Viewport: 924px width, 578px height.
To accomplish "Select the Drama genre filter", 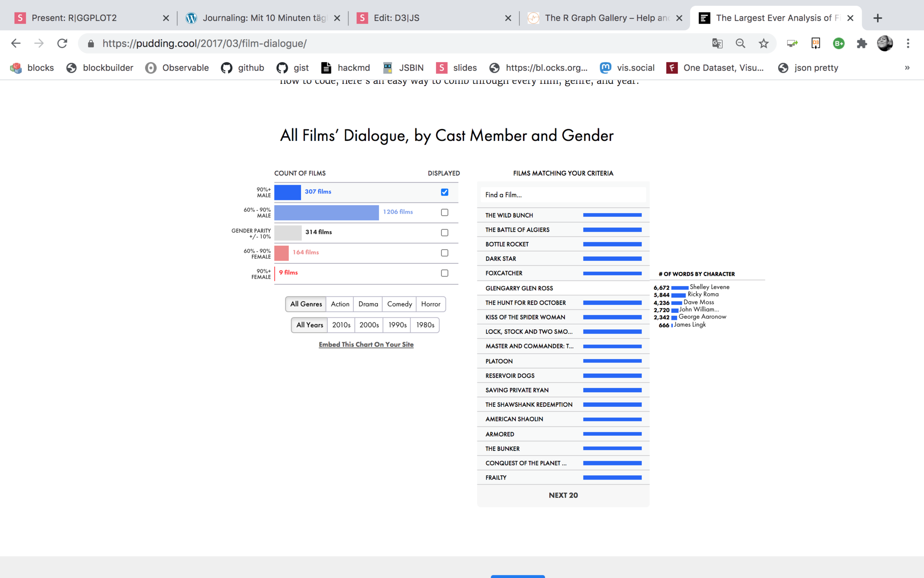I will (368, 304).
